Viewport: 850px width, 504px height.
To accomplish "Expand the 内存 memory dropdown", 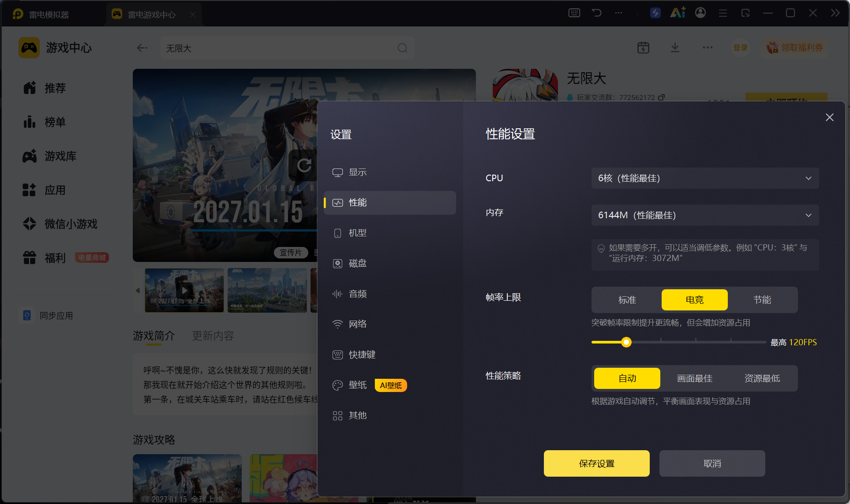I will pos(705,215).
